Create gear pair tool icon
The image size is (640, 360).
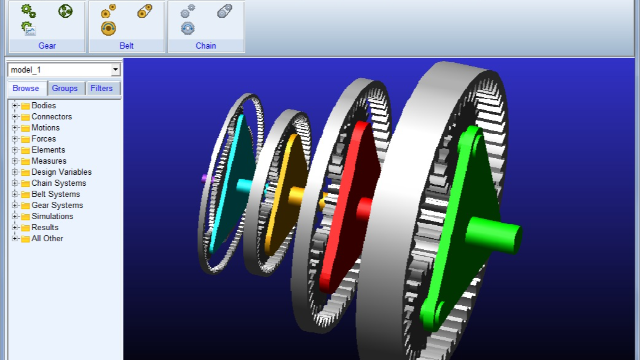click(x=29, y=11)
